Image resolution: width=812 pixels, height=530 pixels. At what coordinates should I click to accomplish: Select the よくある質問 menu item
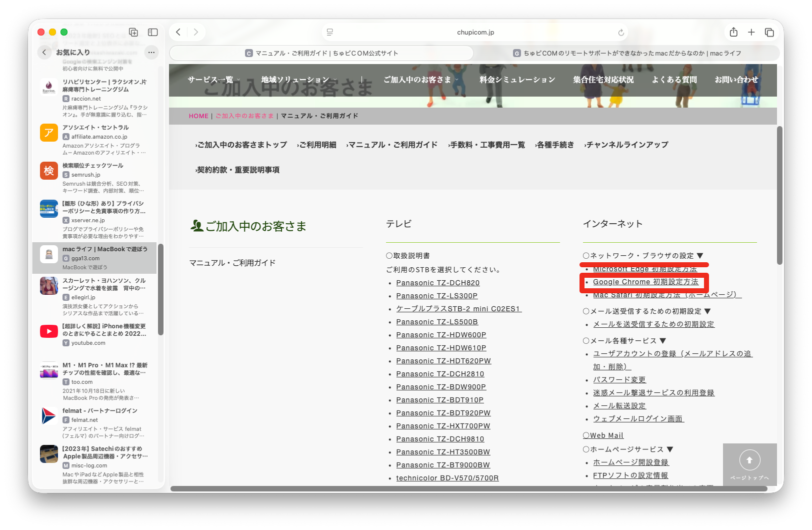pos(674,80)
